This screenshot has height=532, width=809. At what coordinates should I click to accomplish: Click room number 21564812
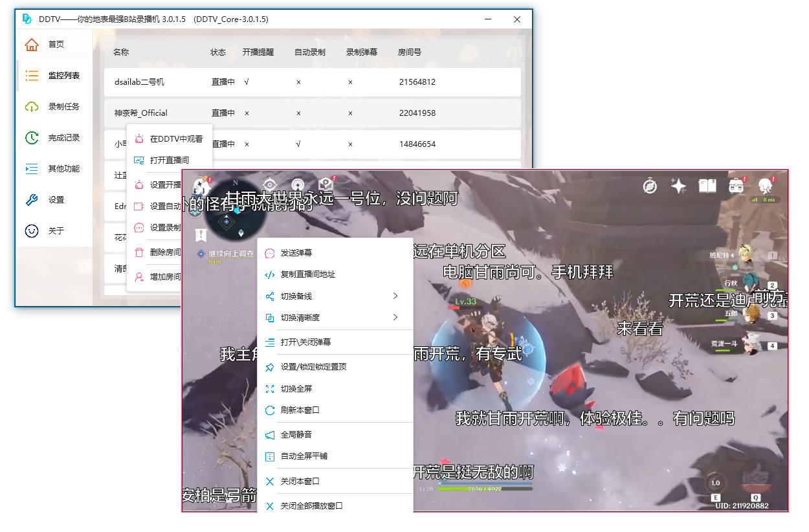(x=417, y=82)
